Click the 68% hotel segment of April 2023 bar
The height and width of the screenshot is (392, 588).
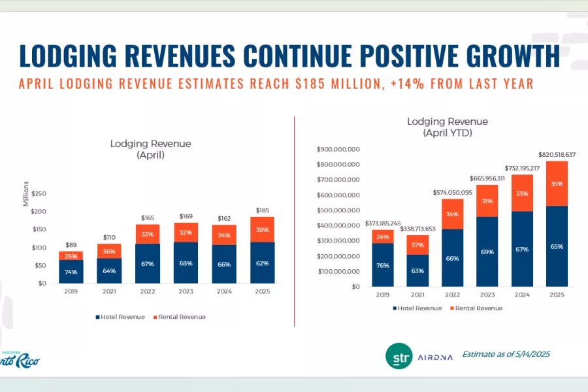186,263
